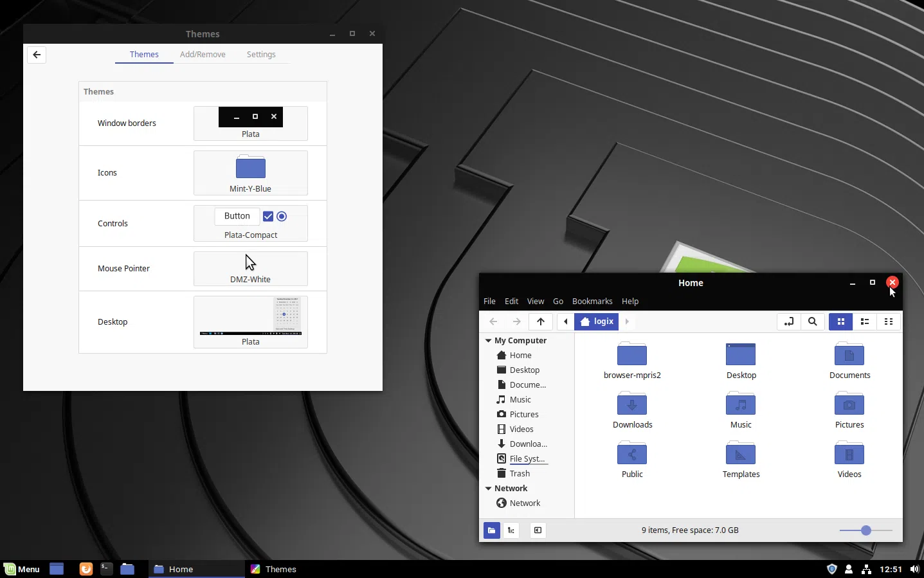Click the Mint-Y-Blue icons theme button
This screenshot has width=924, height=578.
pyautogui.click(x=251, y=173)
